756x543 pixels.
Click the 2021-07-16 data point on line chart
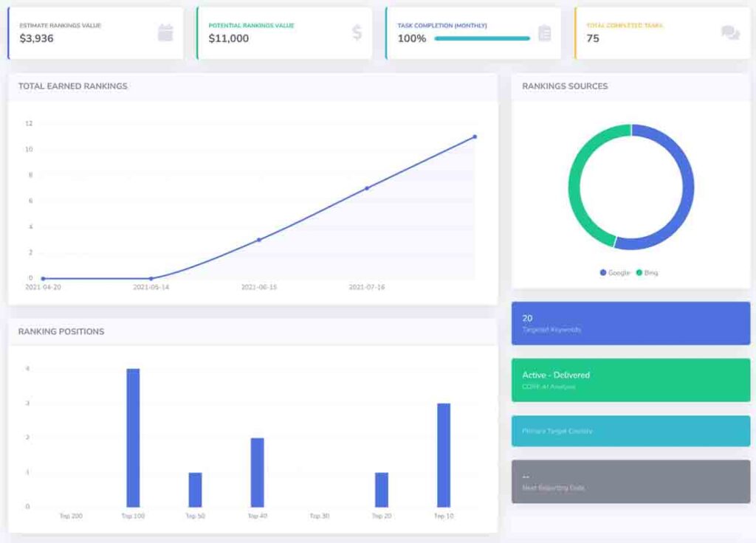[367, 188]
